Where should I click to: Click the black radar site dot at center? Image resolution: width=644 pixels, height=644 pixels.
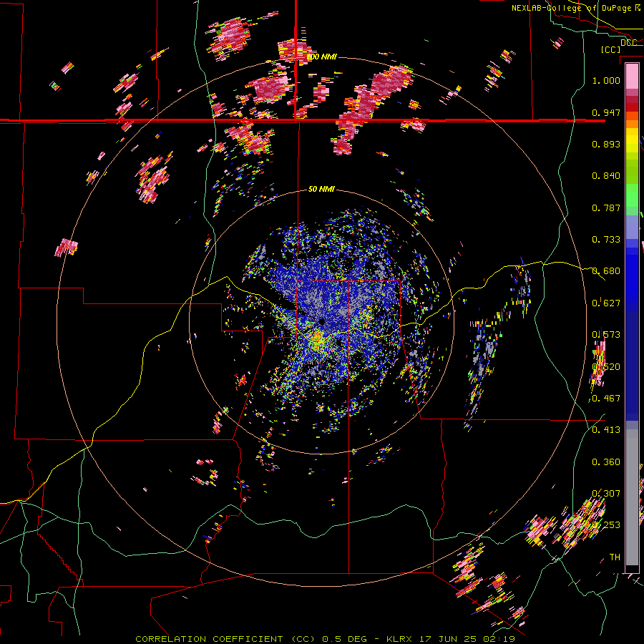(321, 321)
